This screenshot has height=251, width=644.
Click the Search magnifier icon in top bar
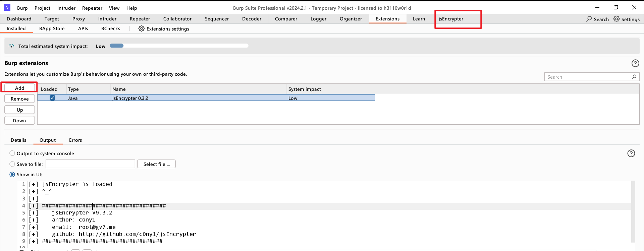point(589,19)
